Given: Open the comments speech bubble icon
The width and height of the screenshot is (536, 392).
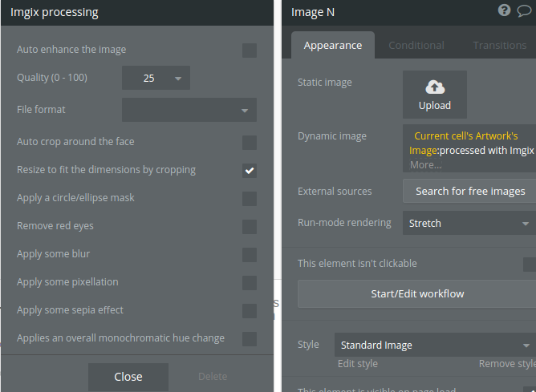Looking at the screenshot, I should coord(525,10).
